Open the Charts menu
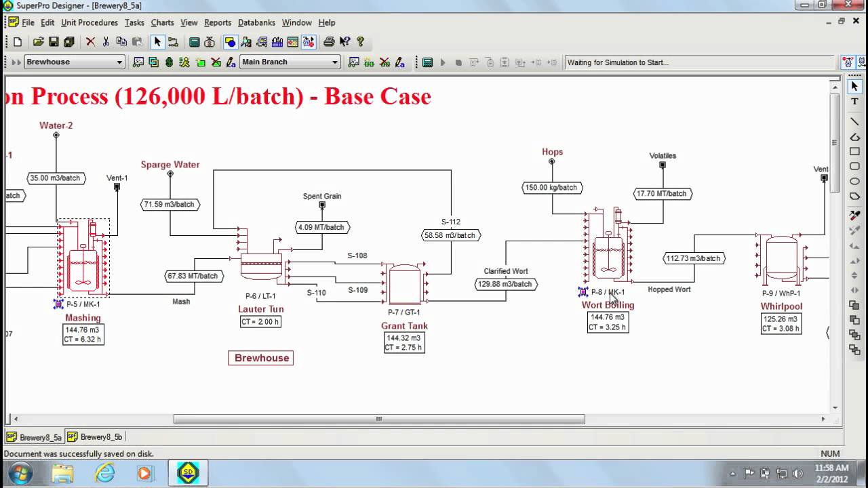 (x=162, y=22)
